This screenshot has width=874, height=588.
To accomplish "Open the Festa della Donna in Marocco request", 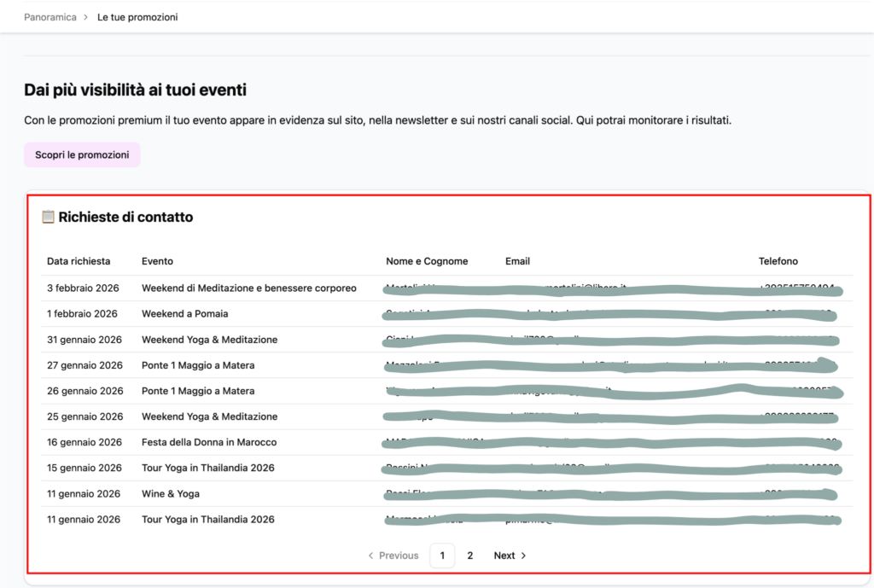I will click(x=209, y=442).
